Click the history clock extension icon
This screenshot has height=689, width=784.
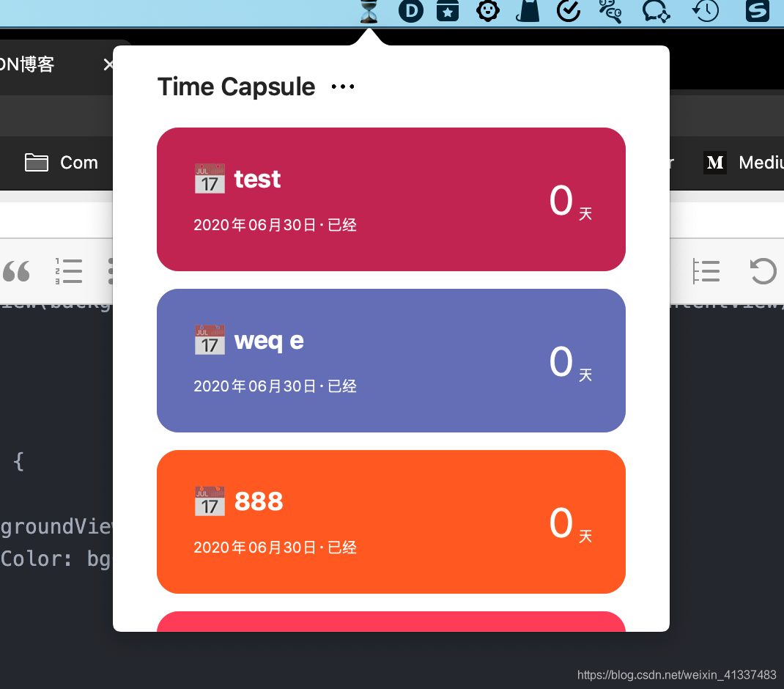[x=704, y=12]
